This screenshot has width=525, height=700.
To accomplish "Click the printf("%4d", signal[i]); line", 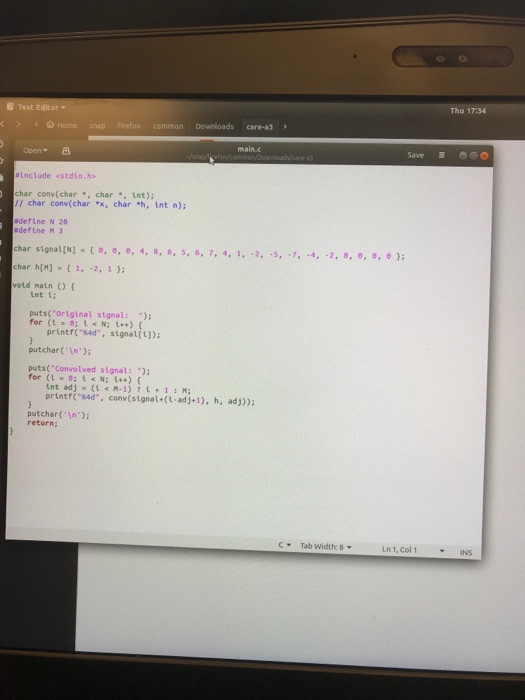I will coord(103,333).
